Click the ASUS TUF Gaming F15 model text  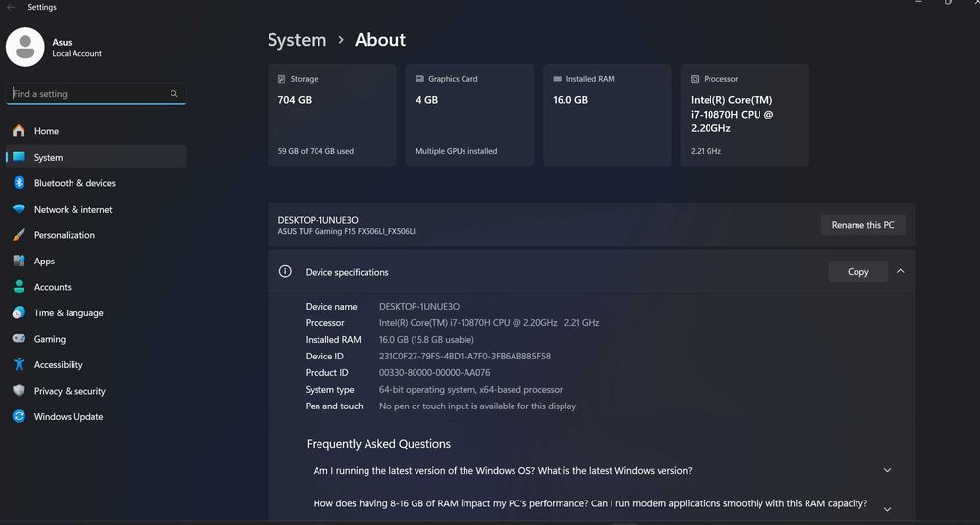[x=346, y=232]
